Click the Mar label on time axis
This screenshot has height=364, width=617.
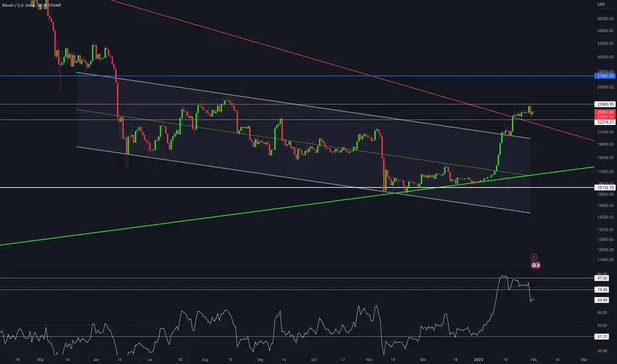pyautogui.click(x=584, y=359)
